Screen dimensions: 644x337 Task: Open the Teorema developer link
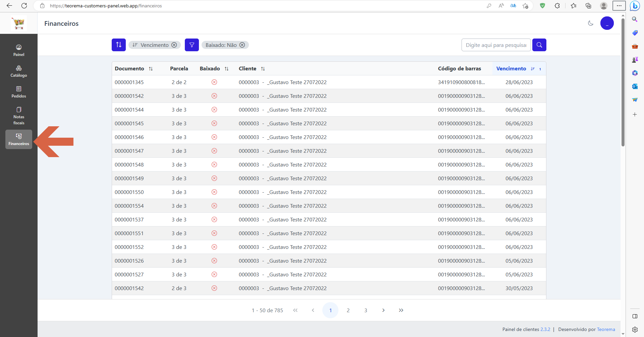[x=606, y=329]
